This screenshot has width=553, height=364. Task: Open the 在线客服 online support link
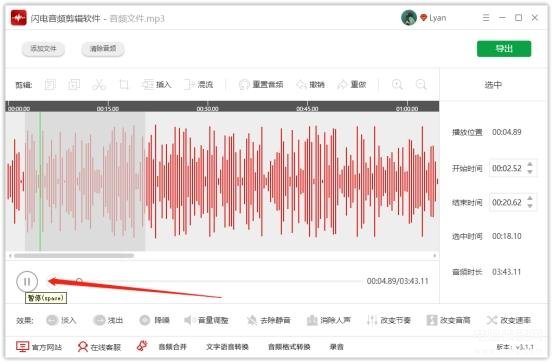99,347
